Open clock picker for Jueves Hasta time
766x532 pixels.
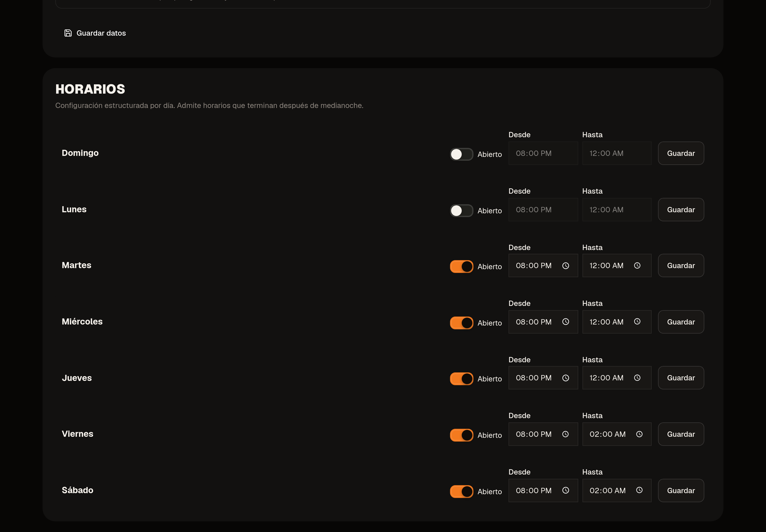point(637,378)
